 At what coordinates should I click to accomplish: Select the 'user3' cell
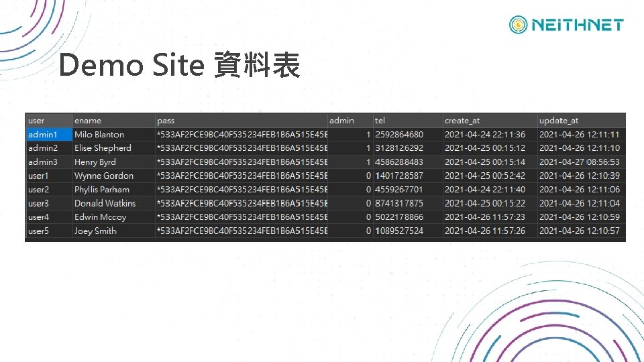click(x=49, y=203)
